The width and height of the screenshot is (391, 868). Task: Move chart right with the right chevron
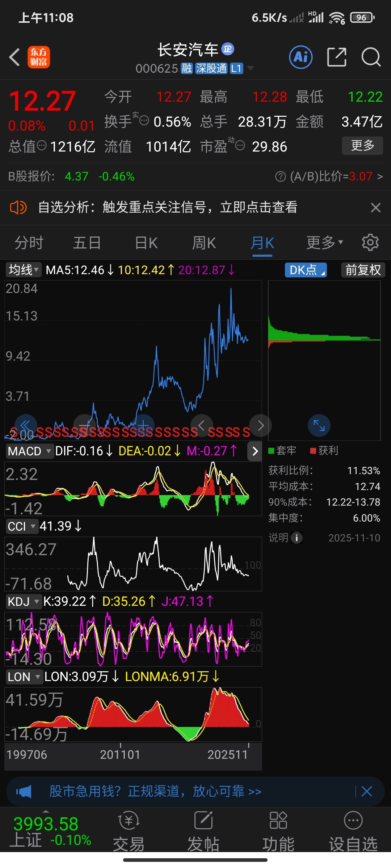pos(260,425)
